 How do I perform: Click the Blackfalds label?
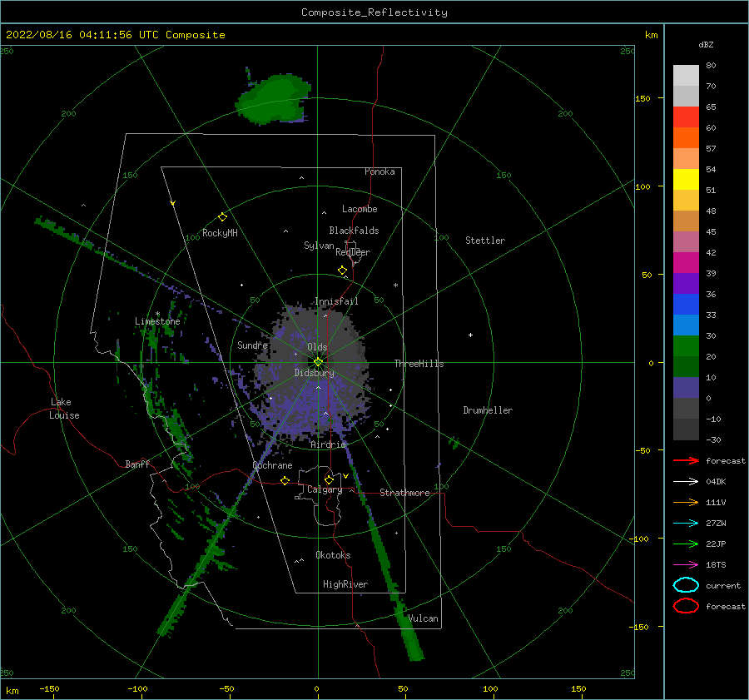click(x=354, y=231)
